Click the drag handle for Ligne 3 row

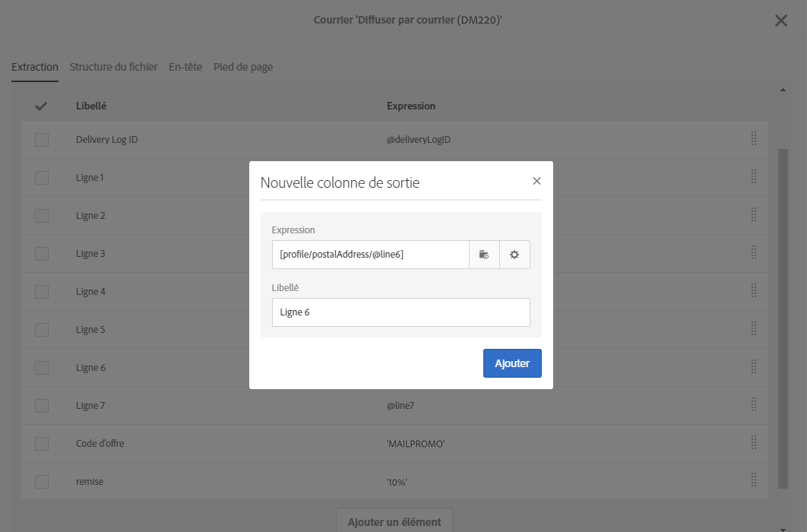click(754, 253)
